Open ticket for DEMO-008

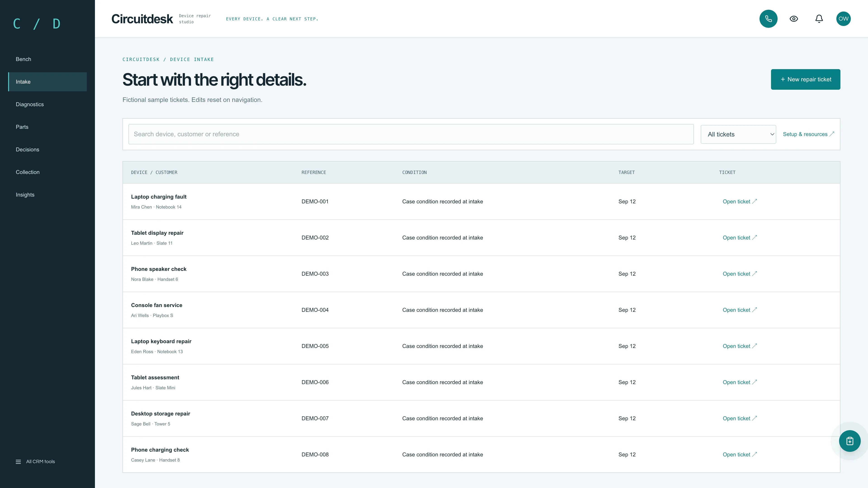(740, 455)
